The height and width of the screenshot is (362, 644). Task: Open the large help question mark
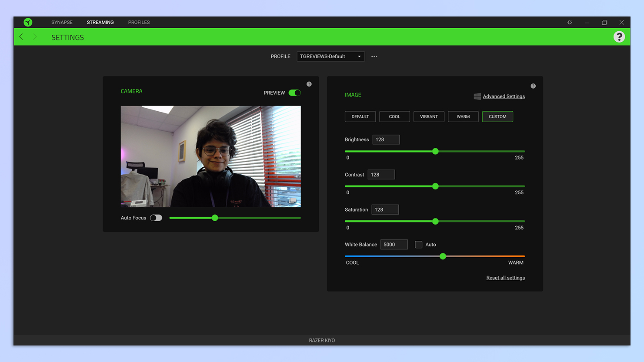619,37
